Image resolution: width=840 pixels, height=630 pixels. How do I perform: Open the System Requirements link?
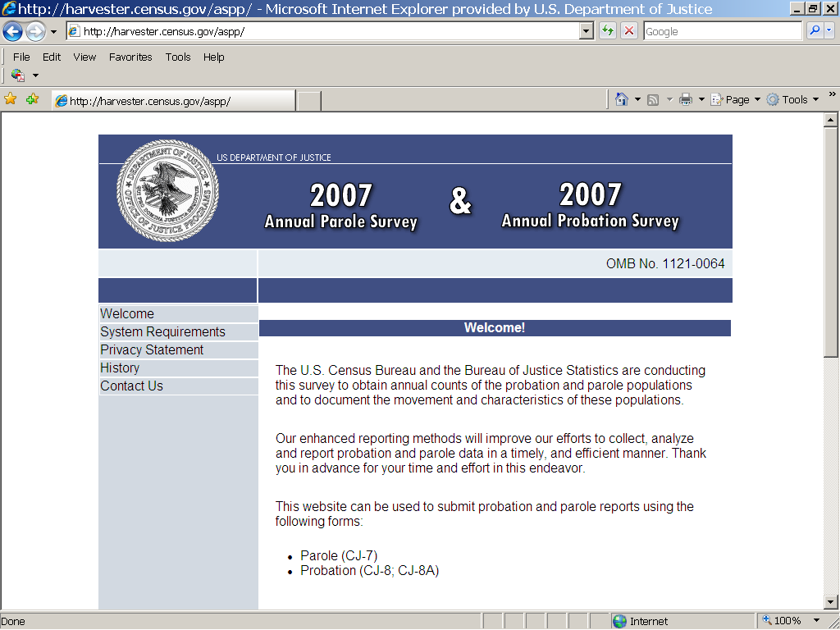coord(162,331)
